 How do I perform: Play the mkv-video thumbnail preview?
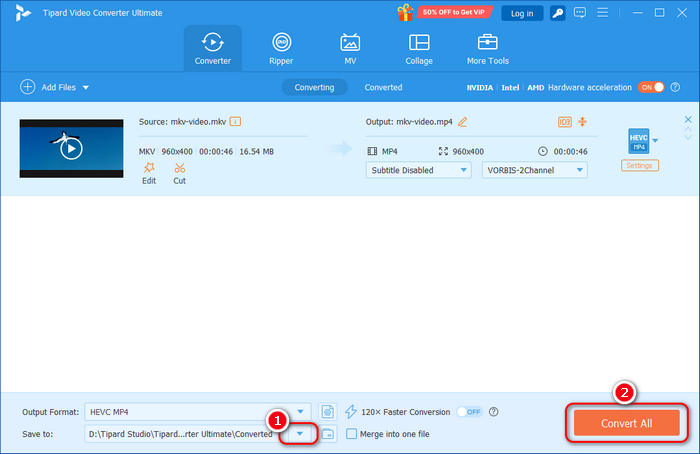(70, 148)
